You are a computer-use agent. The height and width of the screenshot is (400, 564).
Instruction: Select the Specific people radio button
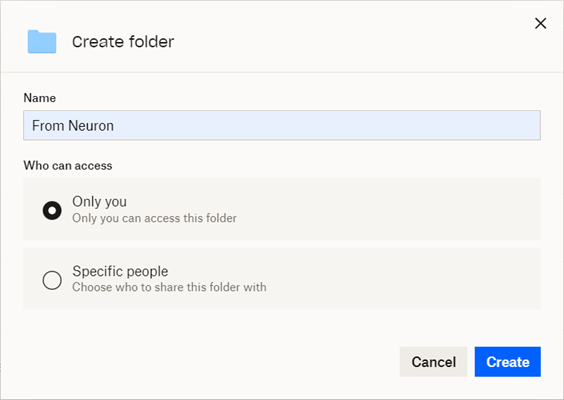52,280
